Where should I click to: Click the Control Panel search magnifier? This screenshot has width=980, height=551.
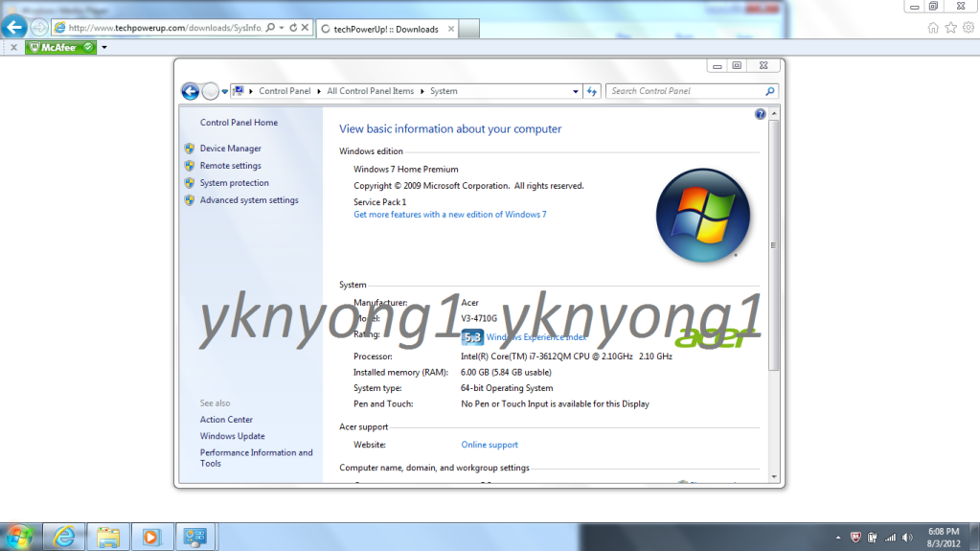[x=770, y=91]
